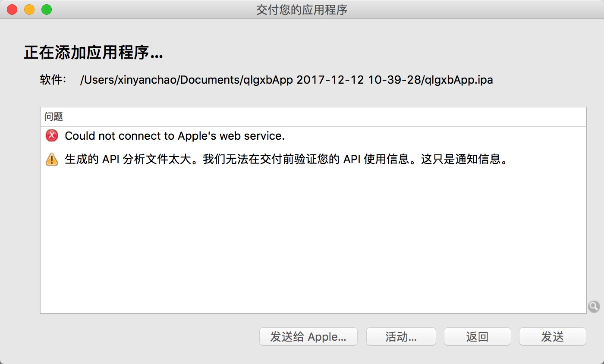Screen dimensions: 604x364
Task: Click the qlgxbApp.ipa filename in the path
Action: [x=459, y=80]
